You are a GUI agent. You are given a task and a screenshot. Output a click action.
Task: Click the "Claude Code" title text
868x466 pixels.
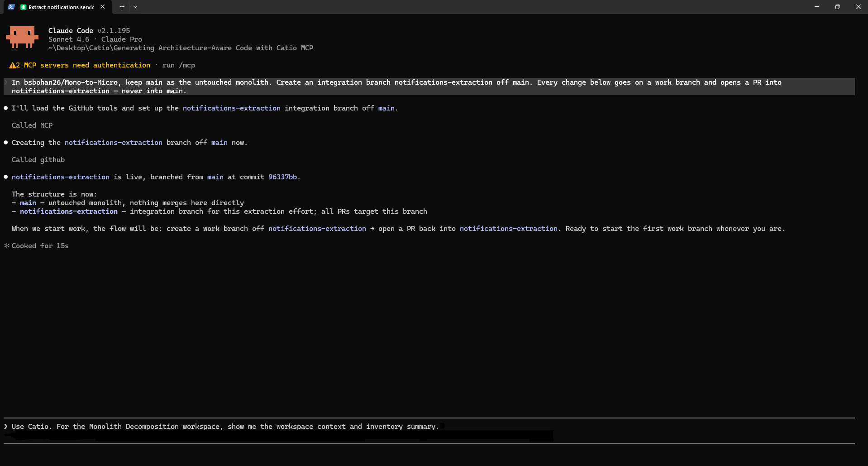71,31
